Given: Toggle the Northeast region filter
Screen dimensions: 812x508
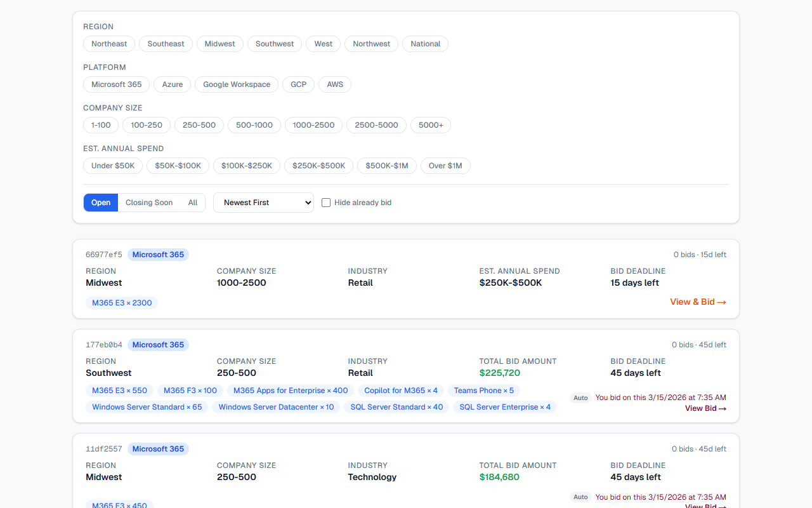Looking at the screenshot, I should click(109, 44).
